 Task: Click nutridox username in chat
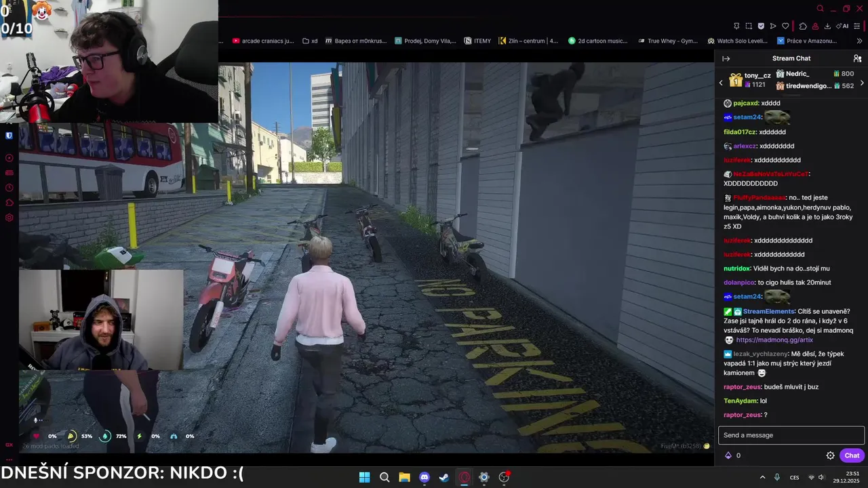coord(736,269)
